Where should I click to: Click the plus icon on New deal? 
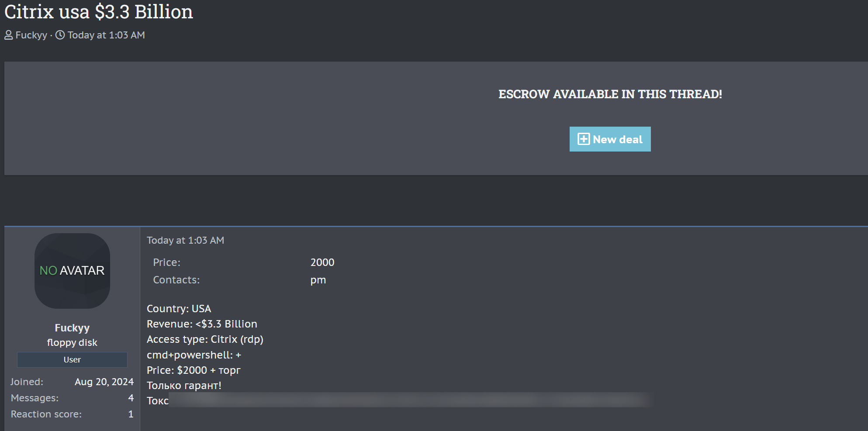[583, 139]
